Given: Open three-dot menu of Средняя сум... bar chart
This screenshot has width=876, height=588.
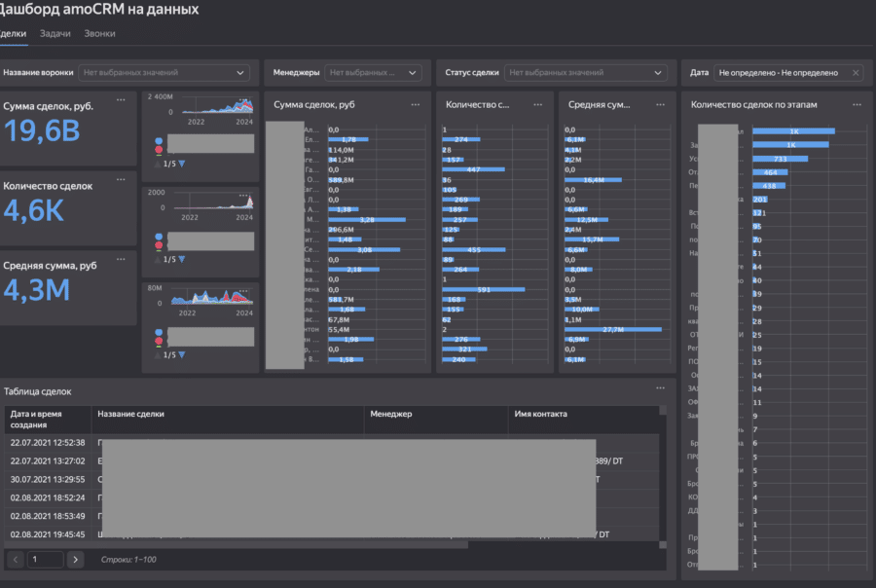Looking at the screenshot, I should tap(660, 104).
